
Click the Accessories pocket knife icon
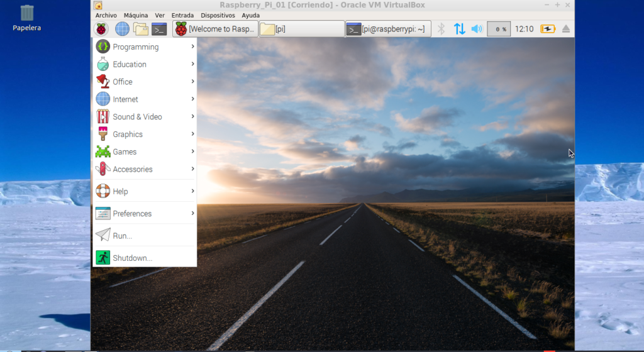(103, 169)
